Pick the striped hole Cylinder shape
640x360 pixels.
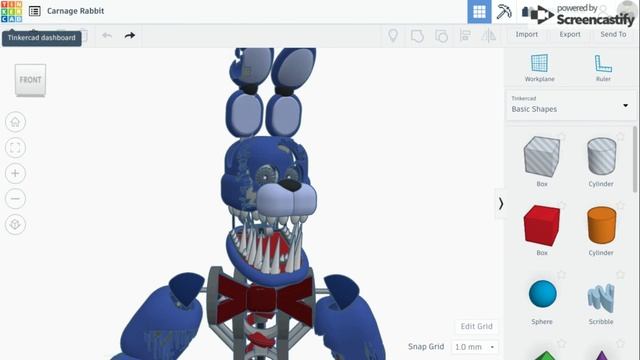pos(601,156)
